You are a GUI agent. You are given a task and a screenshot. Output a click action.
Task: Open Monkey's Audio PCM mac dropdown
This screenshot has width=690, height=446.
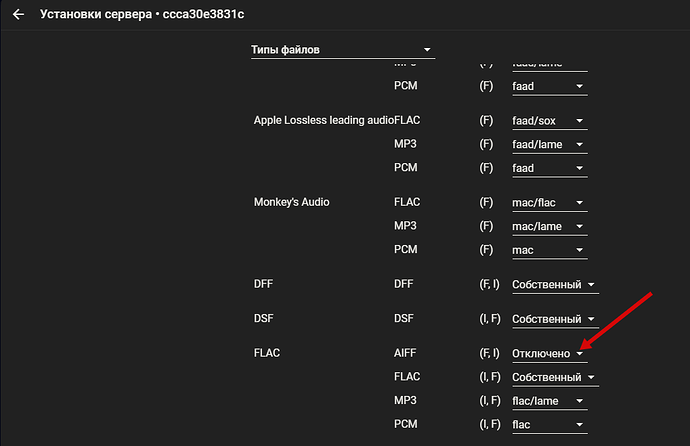point(550,250)
